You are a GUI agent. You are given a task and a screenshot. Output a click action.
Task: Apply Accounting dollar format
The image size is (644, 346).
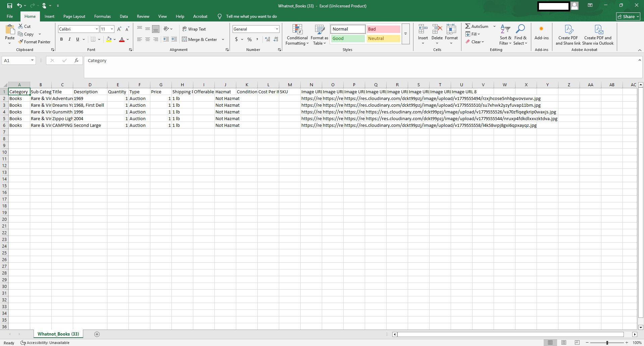click(237, 39)
